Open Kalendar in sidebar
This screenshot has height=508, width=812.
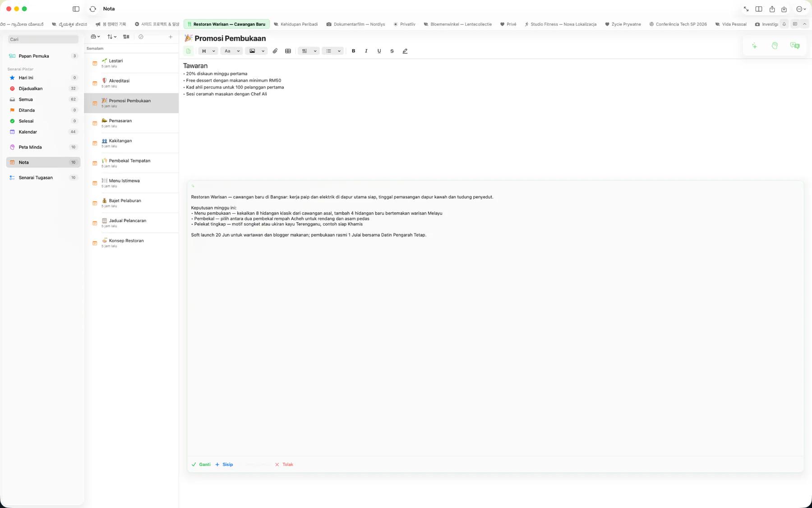[x=43, y=132]
